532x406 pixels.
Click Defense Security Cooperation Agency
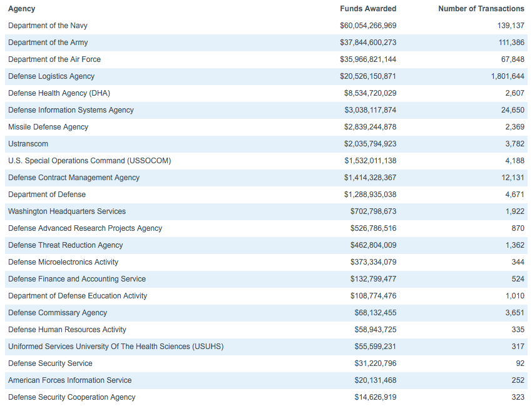[x=71, y=397]
